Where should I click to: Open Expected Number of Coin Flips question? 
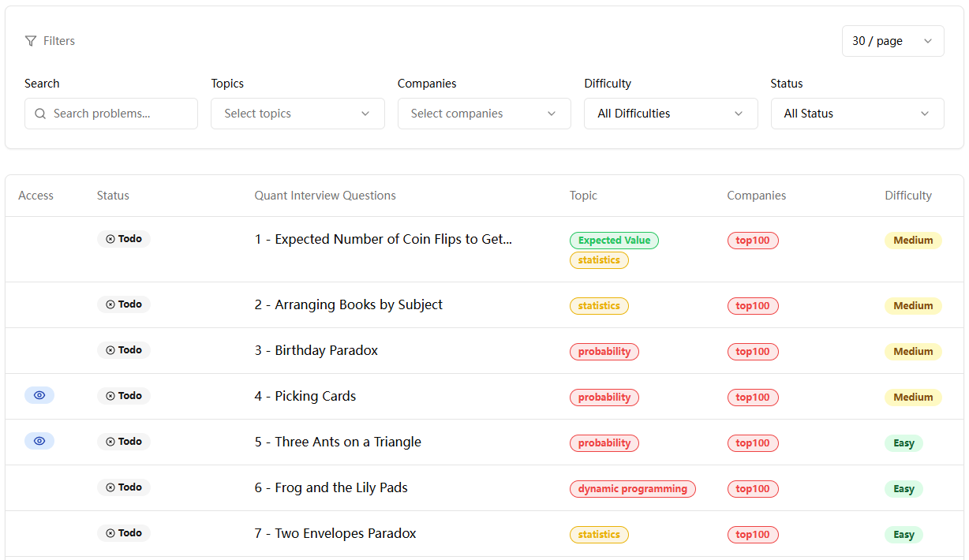[383, 239]
